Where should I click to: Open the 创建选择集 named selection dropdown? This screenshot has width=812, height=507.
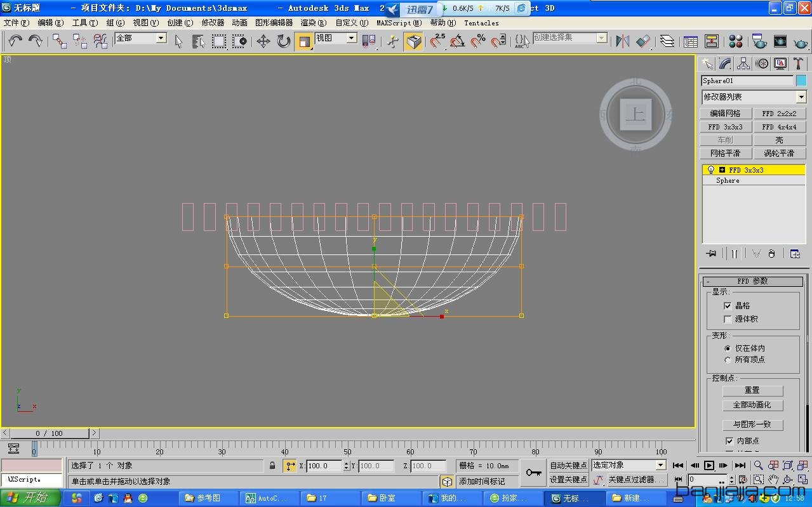point(601,38)
